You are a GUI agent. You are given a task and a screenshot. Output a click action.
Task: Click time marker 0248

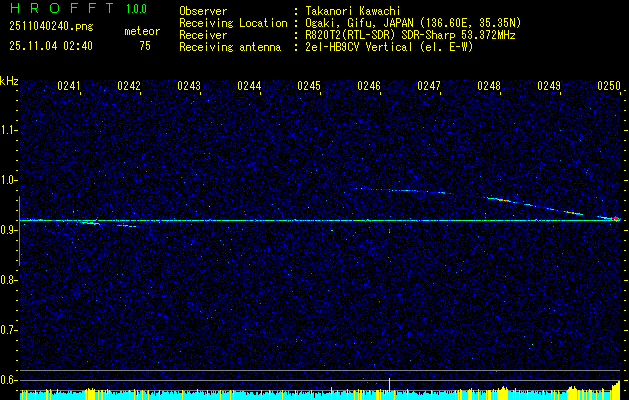pos(489,86)
